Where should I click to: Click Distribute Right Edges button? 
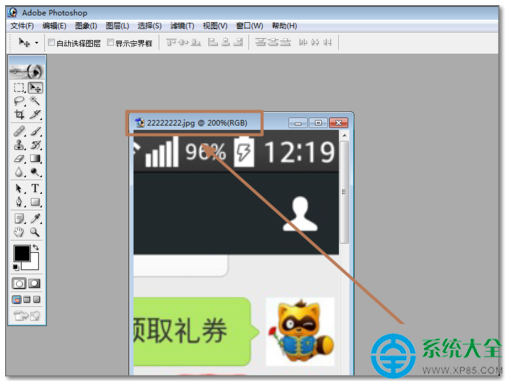(327, 42)
